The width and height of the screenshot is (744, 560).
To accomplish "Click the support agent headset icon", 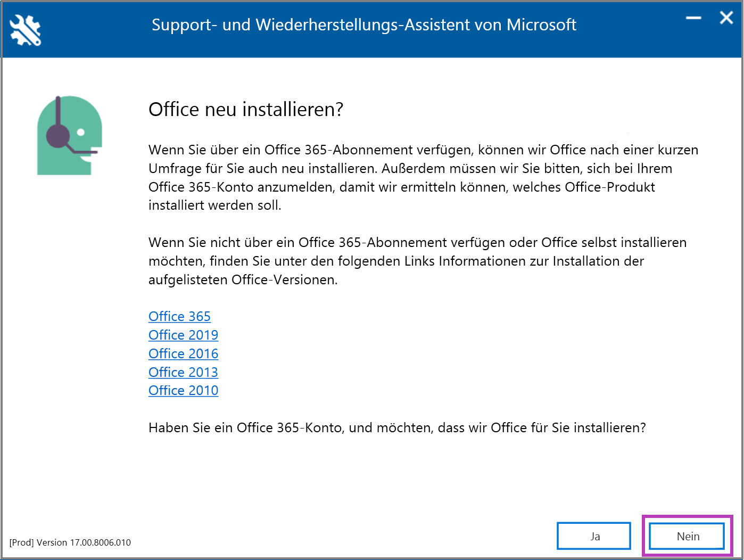I will pyautogui.click(x=69, y=135).
